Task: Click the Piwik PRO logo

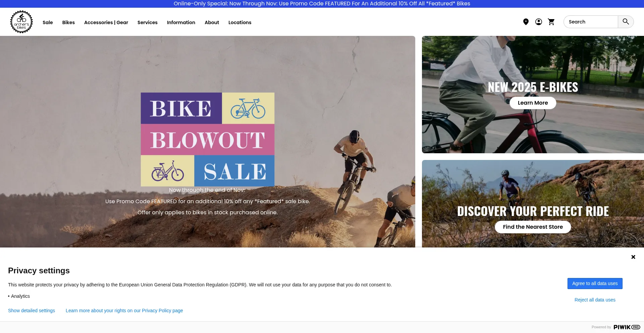Action: [x=627, y=327]
